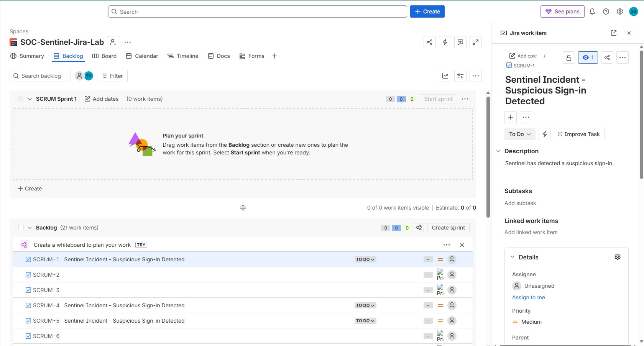Open backlog insights chart icon
This screenshot has width=644, height=346.
coord(445,76)
